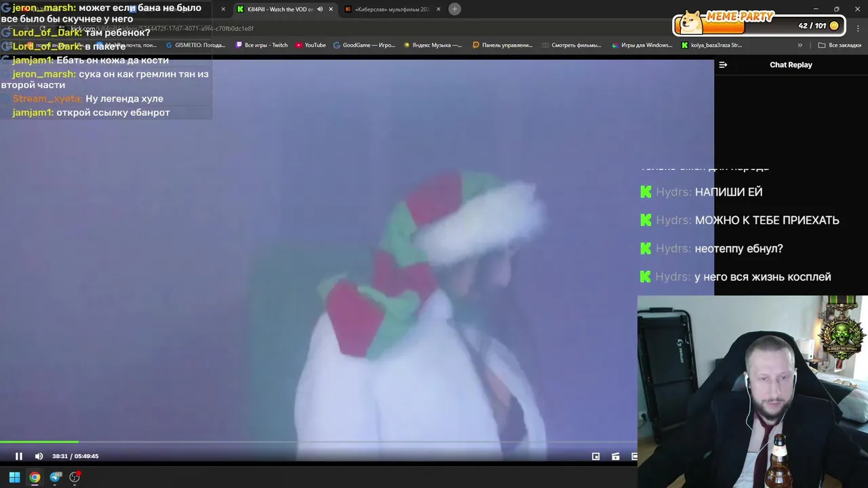
Task: Open the YouTube bookmark
Action: 311,45
